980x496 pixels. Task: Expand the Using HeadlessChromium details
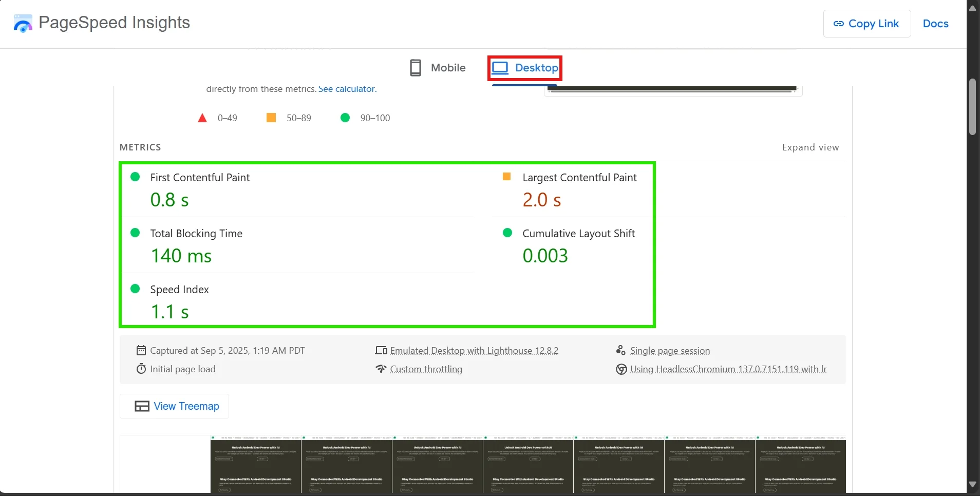point(728,369)
